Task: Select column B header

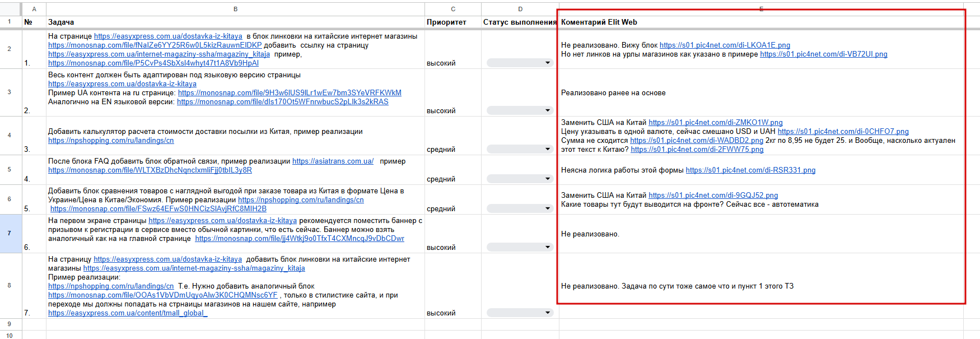Action: (235, 9)
